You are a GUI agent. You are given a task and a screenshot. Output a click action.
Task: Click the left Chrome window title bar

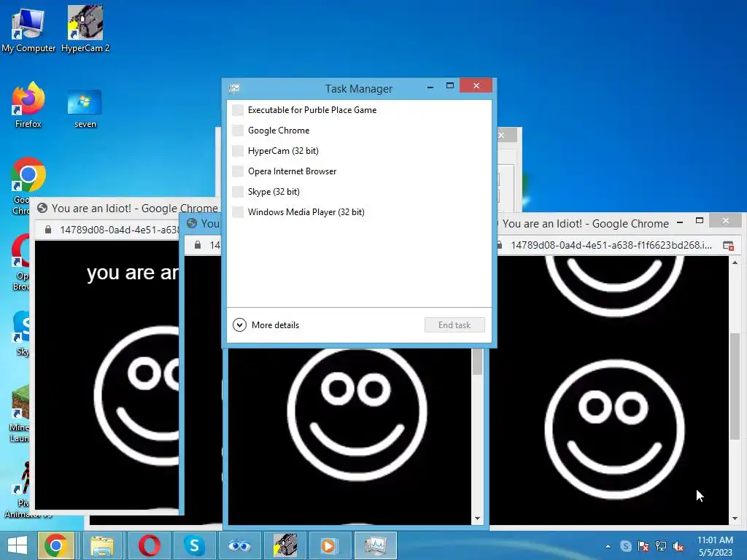tap(128, 208)
